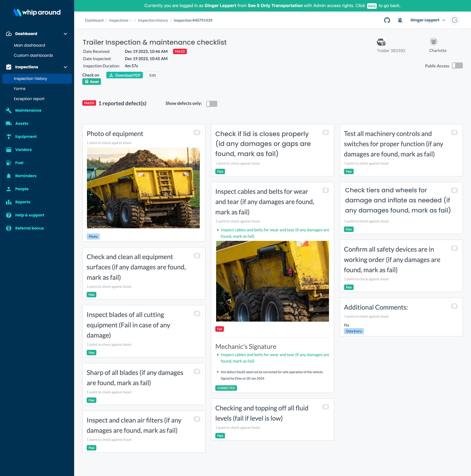Open the Photo of equipment image
471x476 pixels.
143,188
